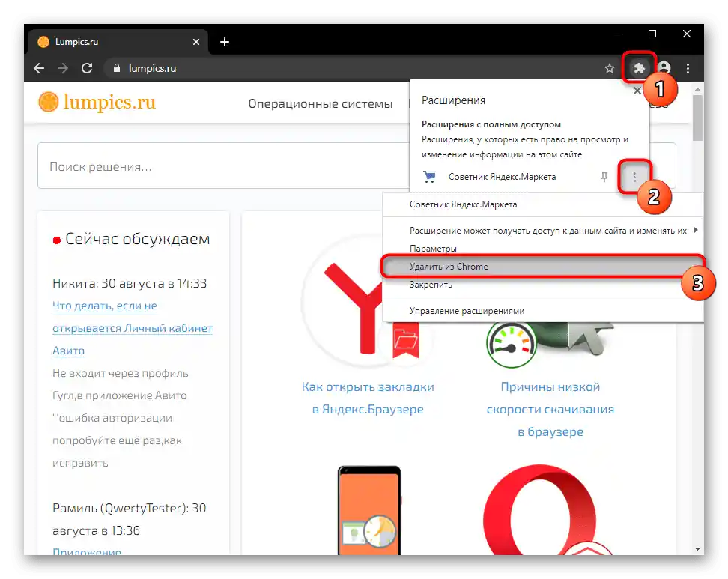Select the Lumpics.ru browser tab

click(118, 42)
